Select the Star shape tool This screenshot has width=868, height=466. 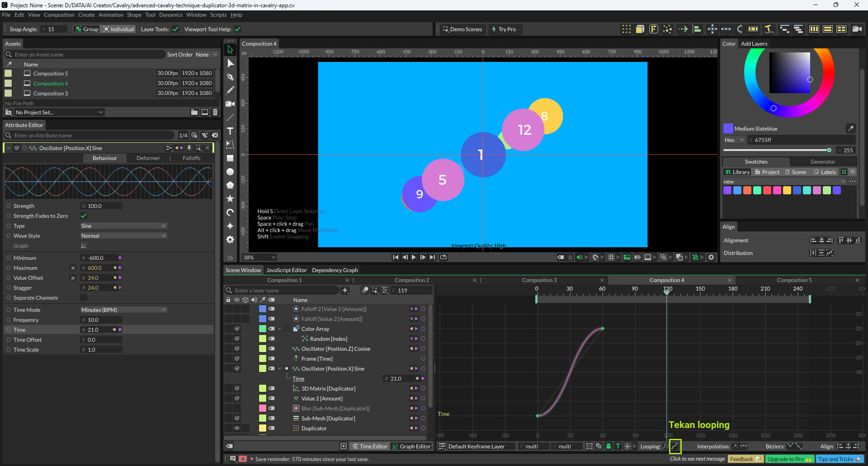click(x=230, y=199)
